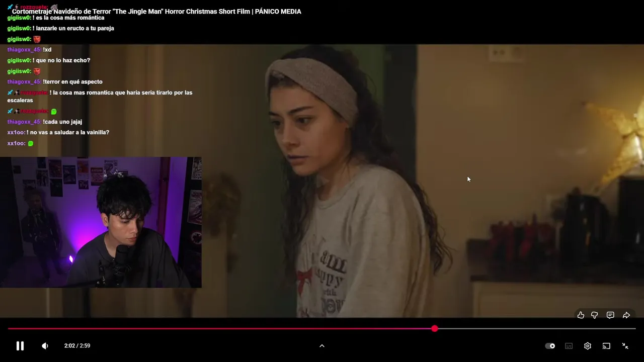Click username thiagoxx_45 beside "!xd"
Image resolution: width=644 pixels, height=362 pixels.
coord(24,50)
